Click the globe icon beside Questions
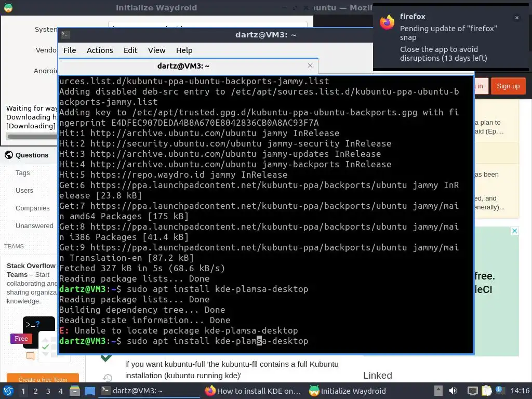Viewport: 532px width, 399px height. (9, 155)
